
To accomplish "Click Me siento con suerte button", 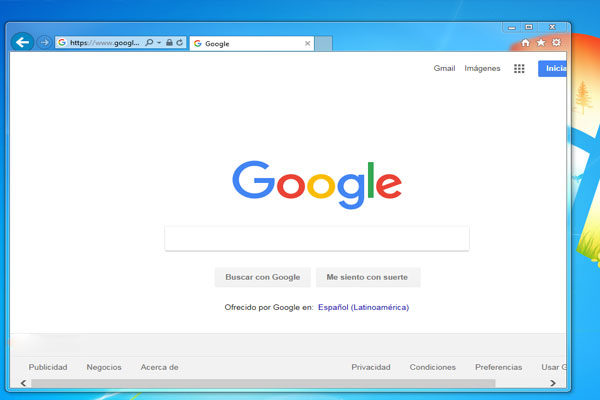I will [368, 277].
